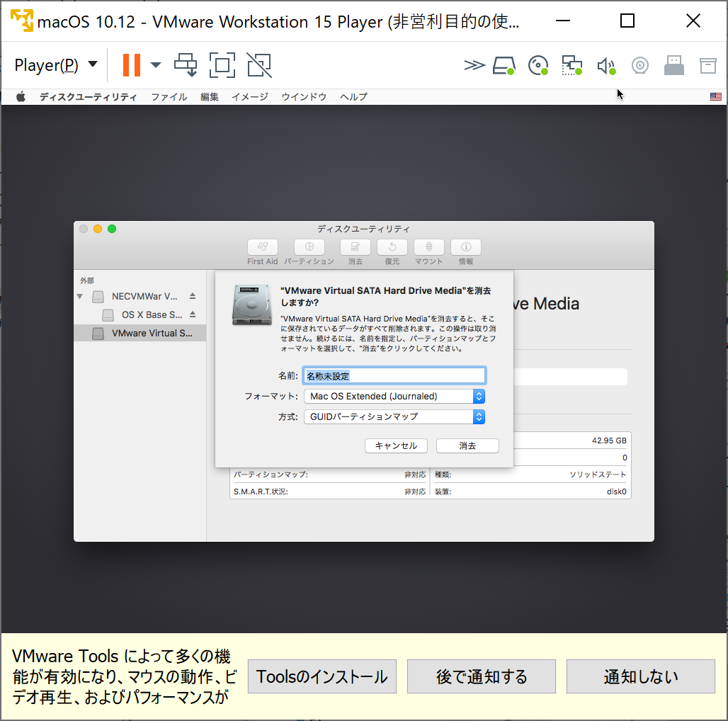728x721 pixels.
Task: Click the キャンセル button
Action: point(396,445)
